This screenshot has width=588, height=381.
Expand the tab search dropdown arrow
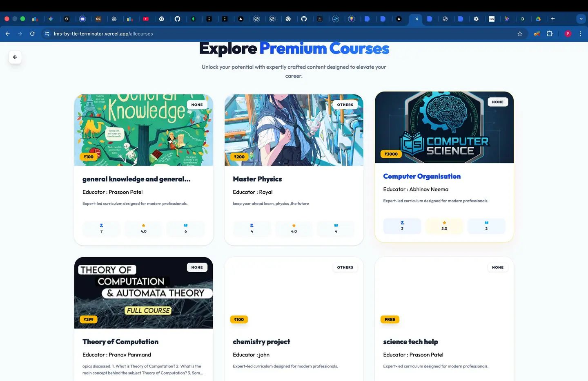click(581, 19)
